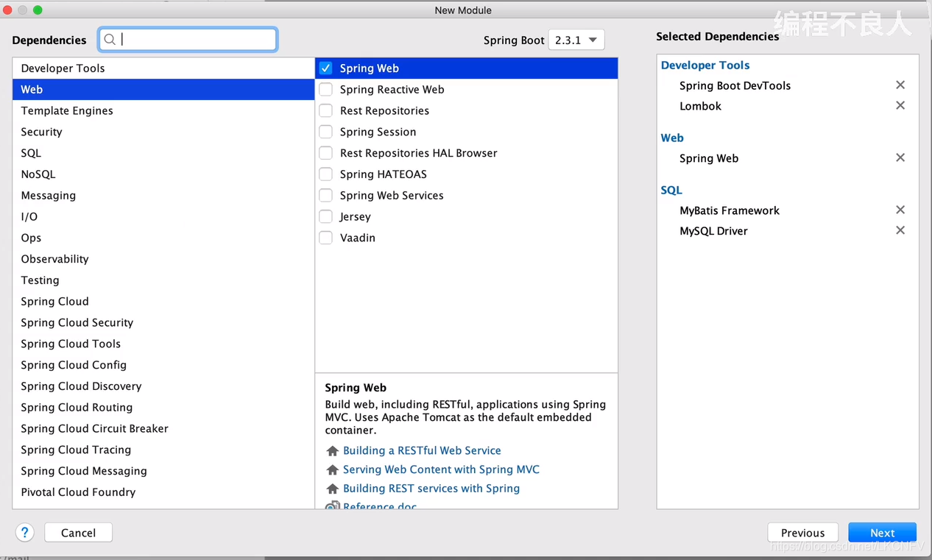Choose the I/O category
Image resolution: width=932 pixels, height=560 pixels.
tap(163, 217)
